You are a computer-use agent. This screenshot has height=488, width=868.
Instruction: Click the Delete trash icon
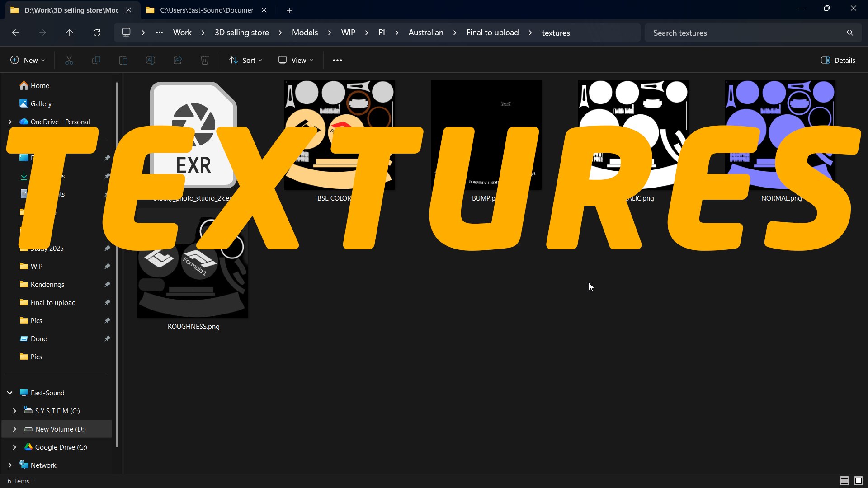click(x=205, y=60)
